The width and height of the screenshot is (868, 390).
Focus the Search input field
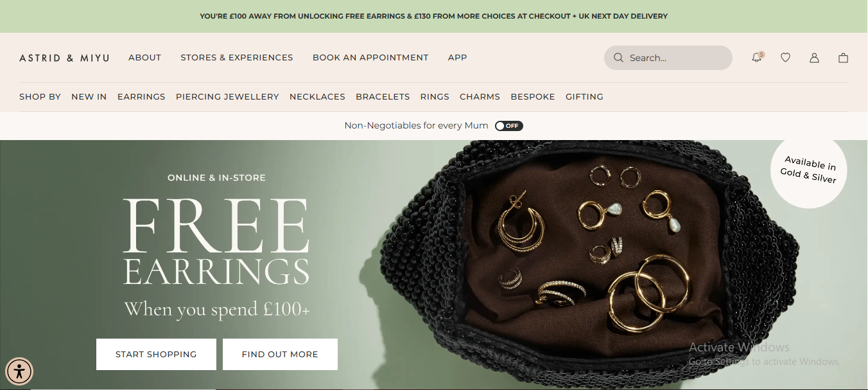668,58
